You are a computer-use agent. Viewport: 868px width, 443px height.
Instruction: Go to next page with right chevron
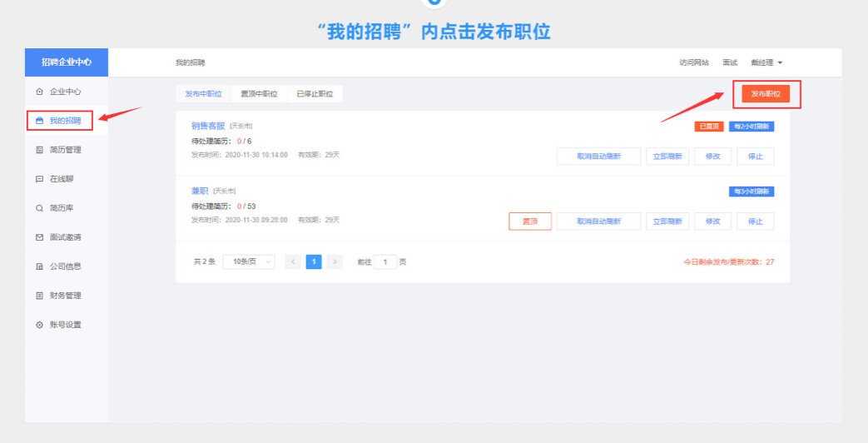point(335,261)
